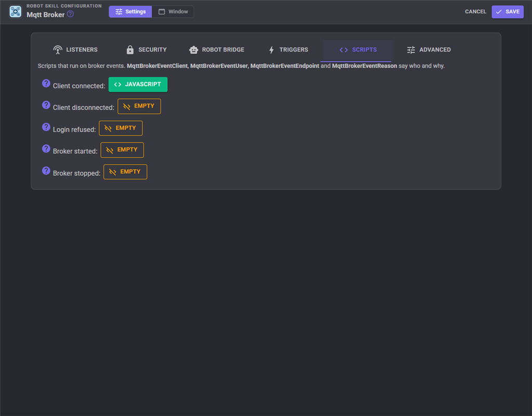532x416 pixels.
Task: Open the Triggers tab
Action: (x=288, y=50)
